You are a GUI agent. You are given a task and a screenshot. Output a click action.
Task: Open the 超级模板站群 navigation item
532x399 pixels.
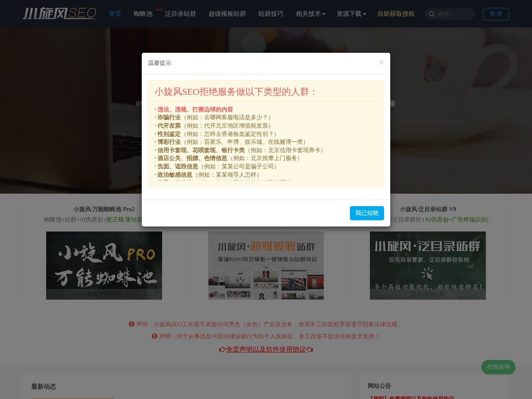[227, 14]
